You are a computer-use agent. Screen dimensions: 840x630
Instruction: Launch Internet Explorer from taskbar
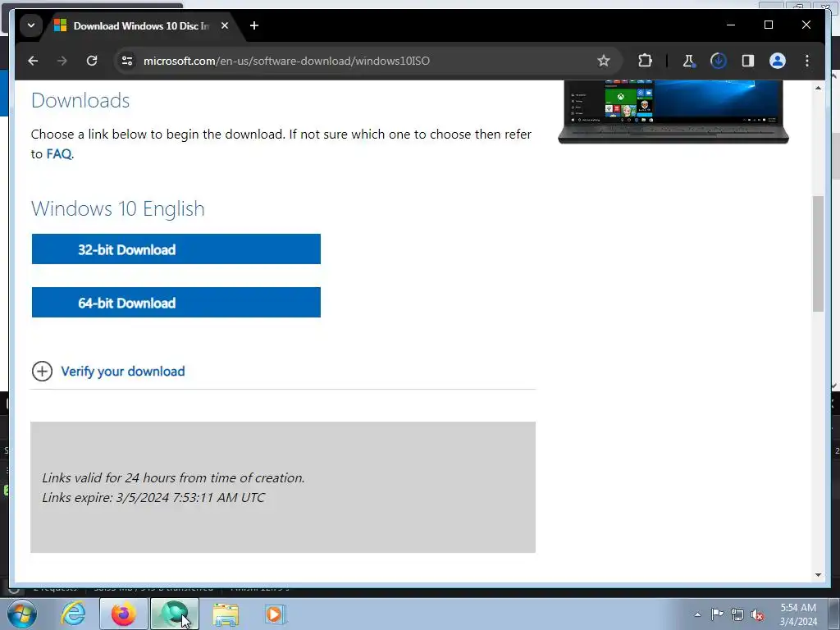(x=73, y=614)
